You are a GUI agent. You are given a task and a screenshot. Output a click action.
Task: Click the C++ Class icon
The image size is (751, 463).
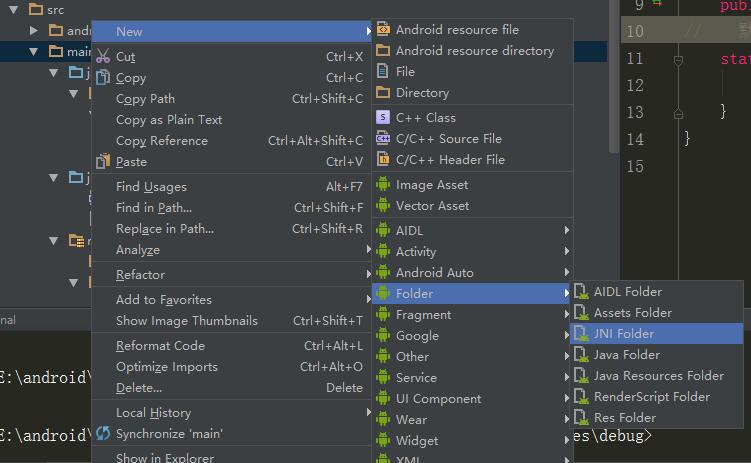click(383, 117)
